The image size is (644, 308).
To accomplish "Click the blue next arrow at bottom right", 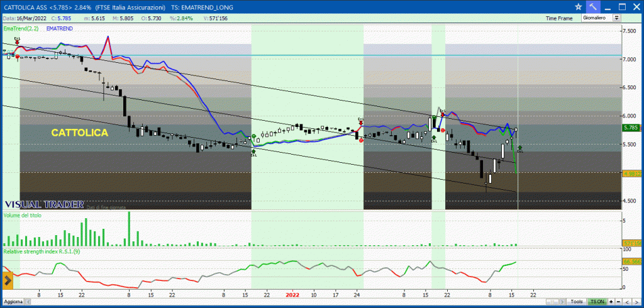I will point(636,302).
